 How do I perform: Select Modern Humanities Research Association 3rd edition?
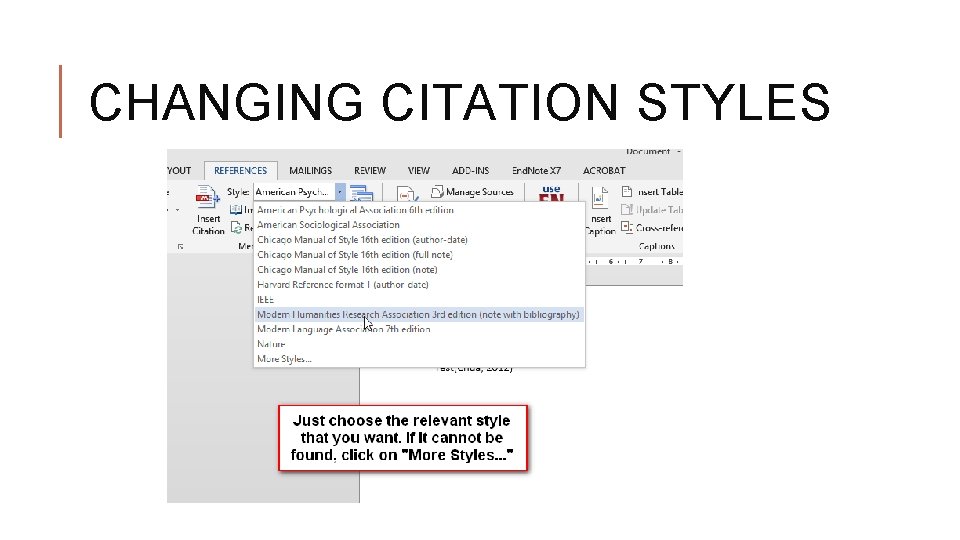pos(419,315)
